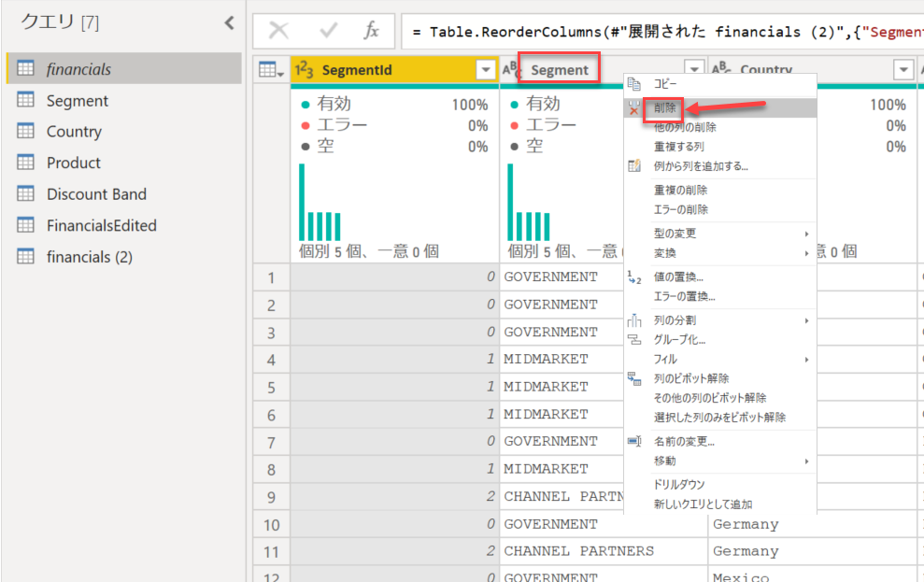Screen dimensions: 924x582
Task: Choose 他の列の削除 in the context menu
Action: [720, 127]
